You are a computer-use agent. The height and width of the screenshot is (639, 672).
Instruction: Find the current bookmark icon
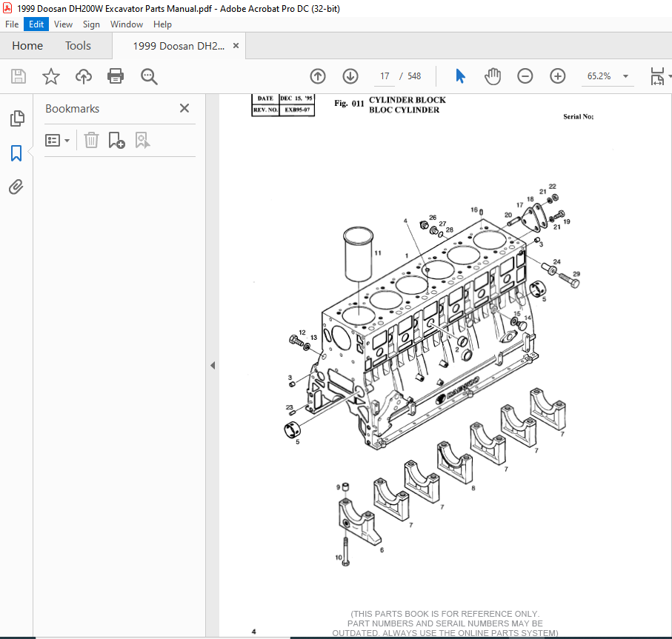[x=142, y=140]
